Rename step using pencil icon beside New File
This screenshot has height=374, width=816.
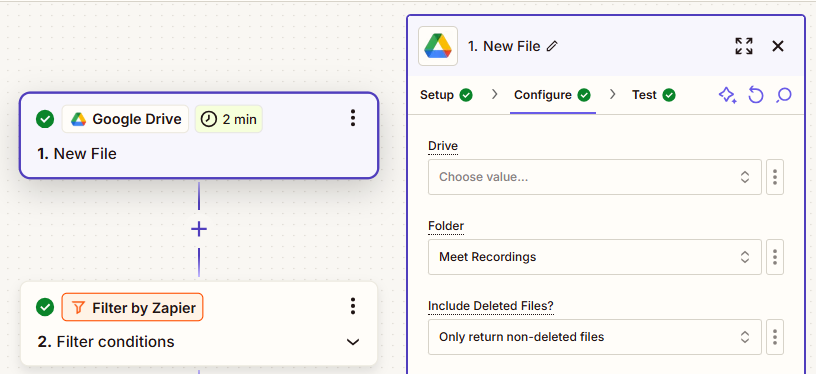pos(552,46)
